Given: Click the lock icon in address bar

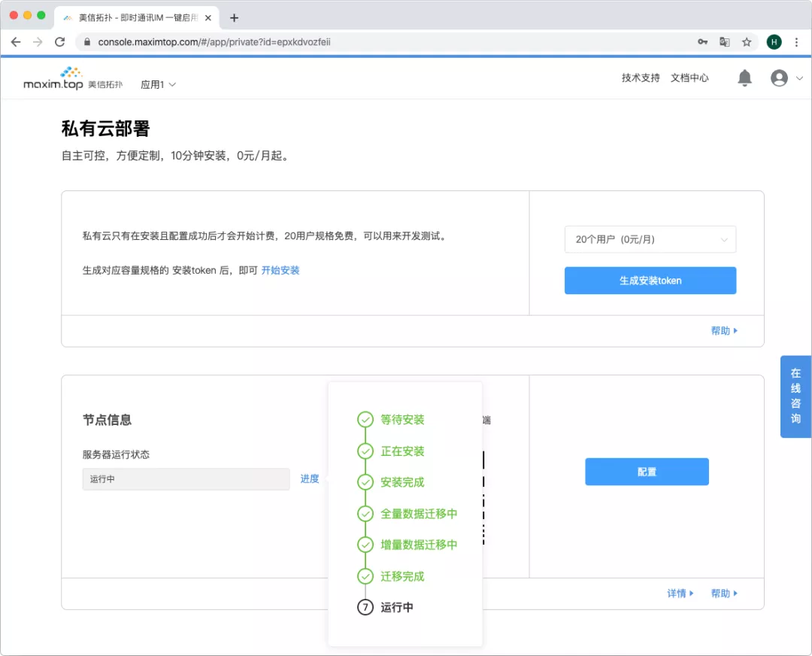Looking at the screenshot, I should click(x=87, y=42).
